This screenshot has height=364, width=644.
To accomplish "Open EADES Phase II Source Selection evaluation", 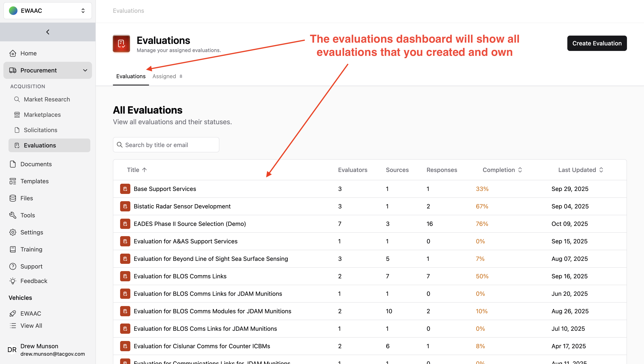I will (x=190, y=224).
